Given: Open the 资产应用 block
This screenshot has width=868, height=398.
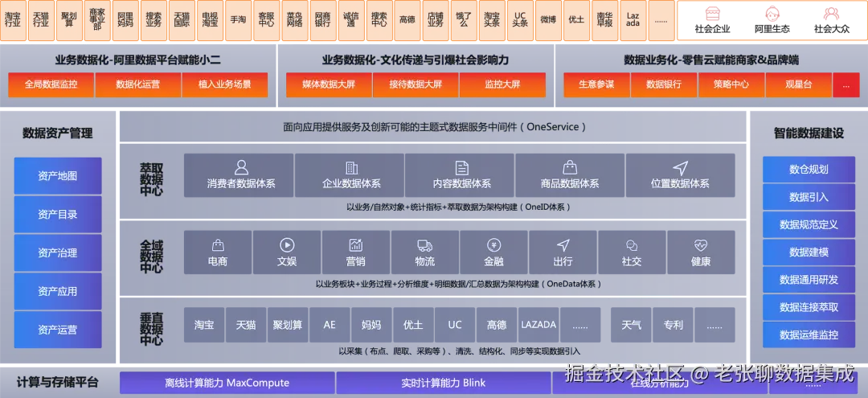Looking at the screenshot, I should coord(58,291).
